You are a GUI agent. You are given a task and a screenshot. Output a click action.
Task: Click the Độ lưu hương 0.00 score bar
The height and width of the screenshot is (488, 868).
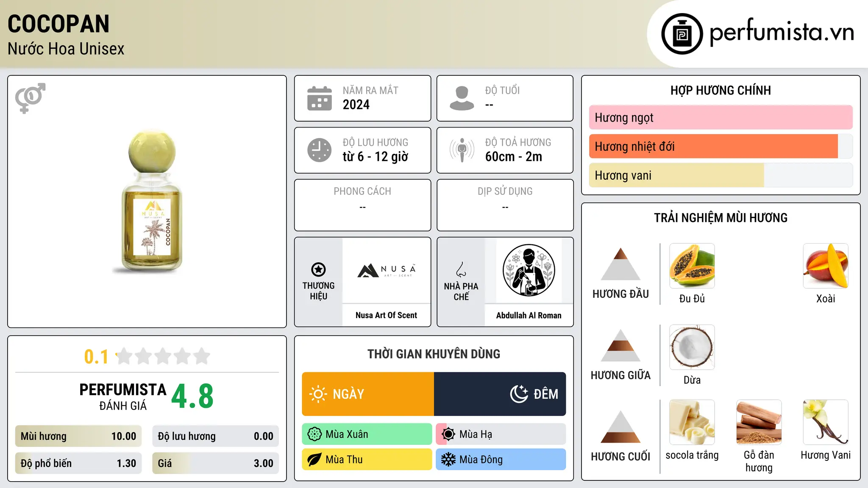pyautogui.click(x=216, y=436)
